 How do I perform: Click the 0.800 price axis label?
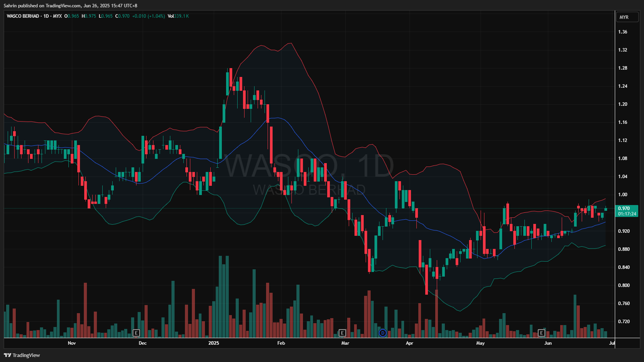(624, 285)
